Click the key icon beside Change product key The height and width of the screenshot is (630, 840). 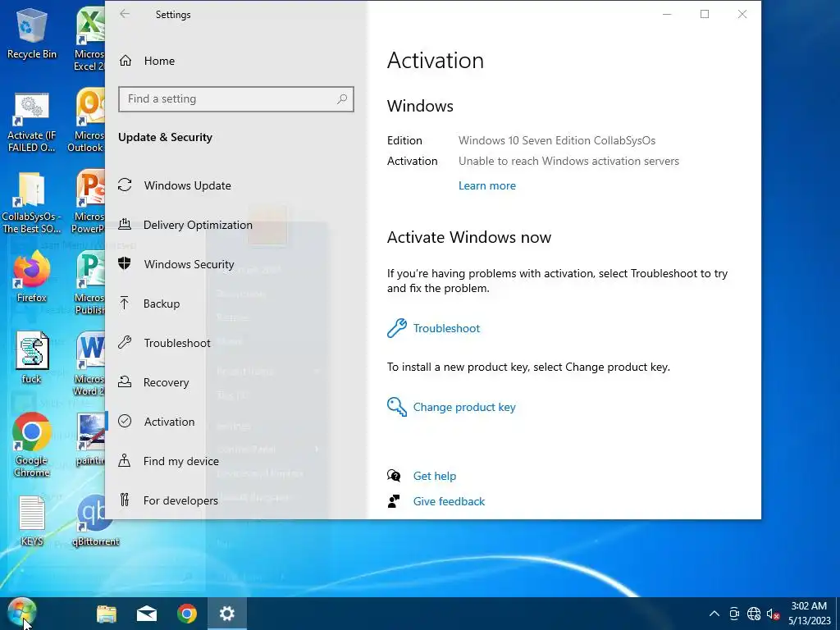[x=397, y=407]
